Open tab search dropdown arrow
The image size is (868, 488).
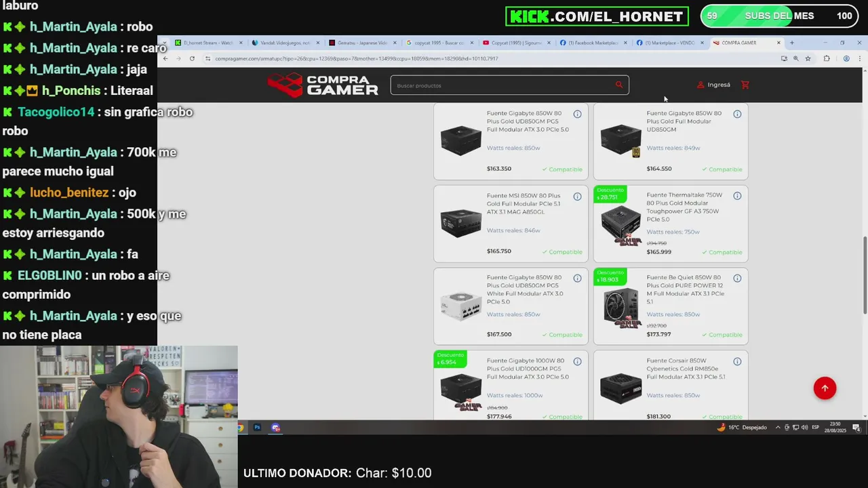[163, 43]
